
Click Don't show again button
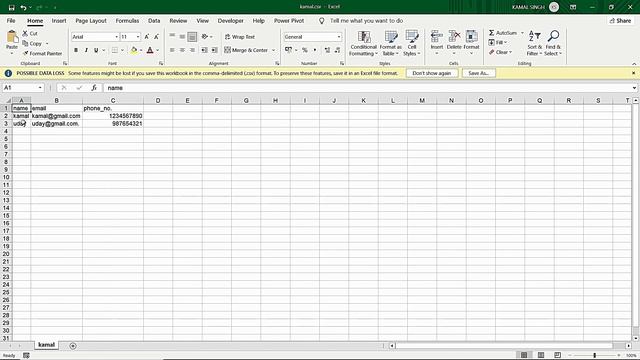431,73
